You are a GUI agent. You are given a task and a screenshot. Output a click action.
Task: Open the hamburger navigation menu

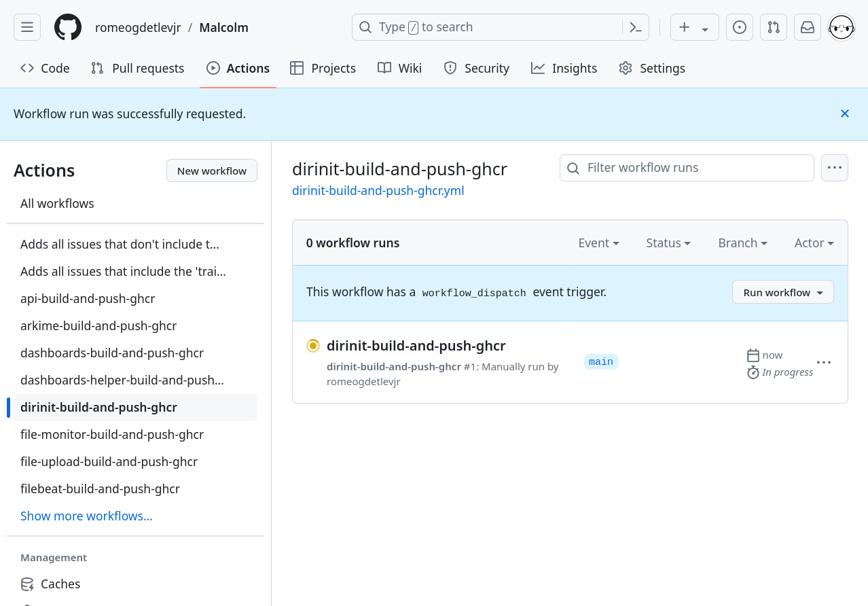[27, 27]
